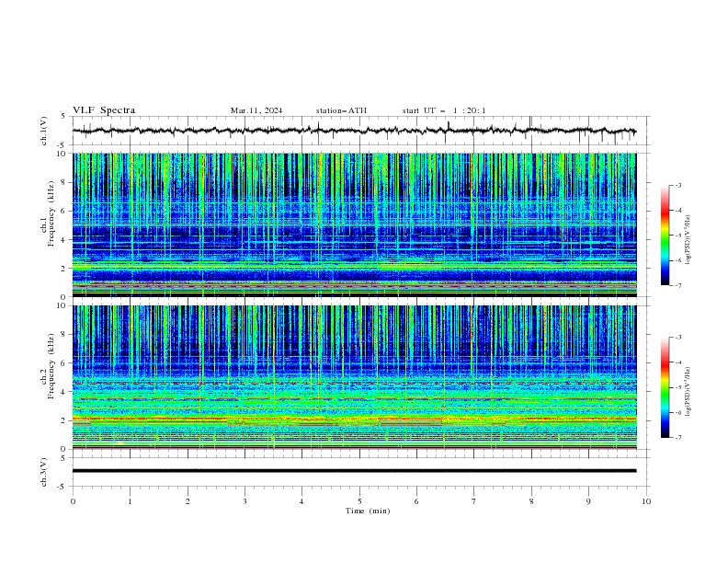
Task: Click the ch.1 spectrogram color scale bar
Action: 665,236
